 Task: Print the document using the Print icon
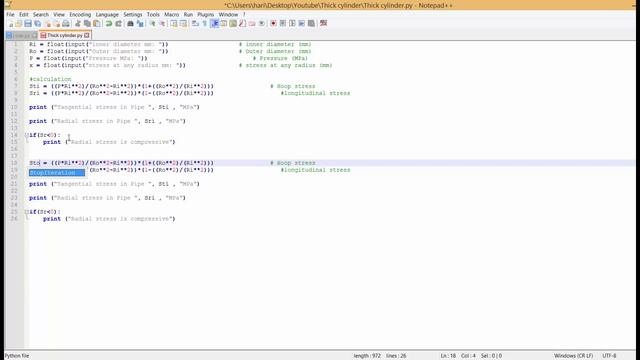[x=66, y=24]
